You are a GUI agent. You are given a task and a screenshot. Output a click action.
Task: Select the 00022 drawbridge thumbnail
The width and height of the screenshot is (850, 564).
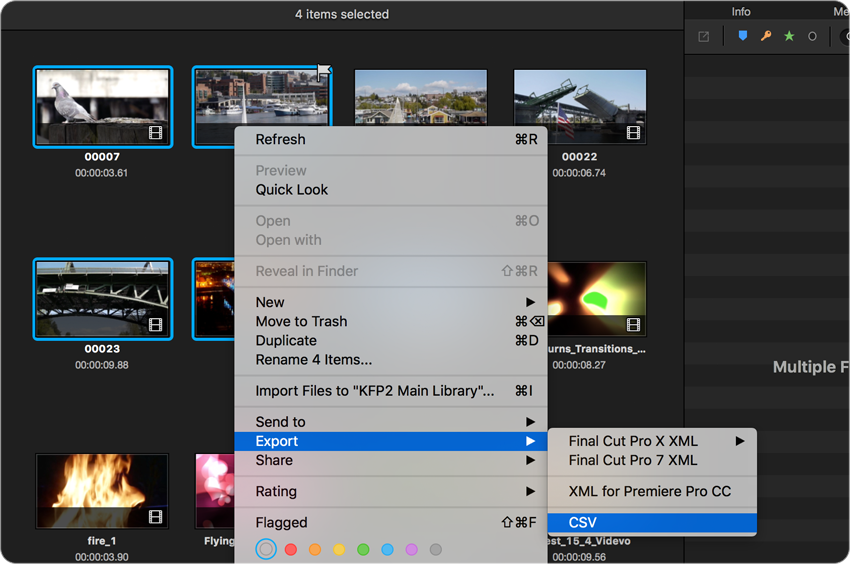[x=579, y=107]
